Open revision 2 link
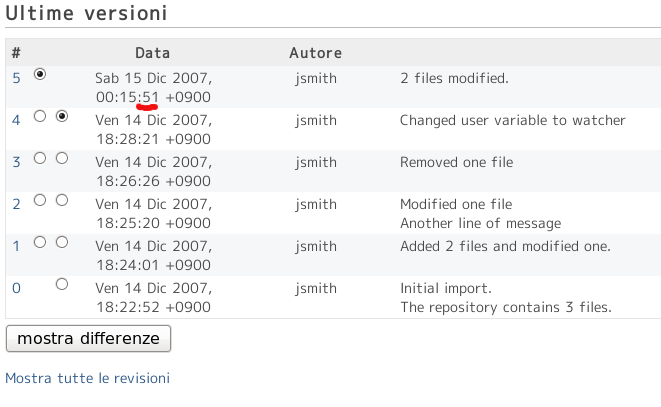This screenshot has height=407, width=661. pos(16,204)
